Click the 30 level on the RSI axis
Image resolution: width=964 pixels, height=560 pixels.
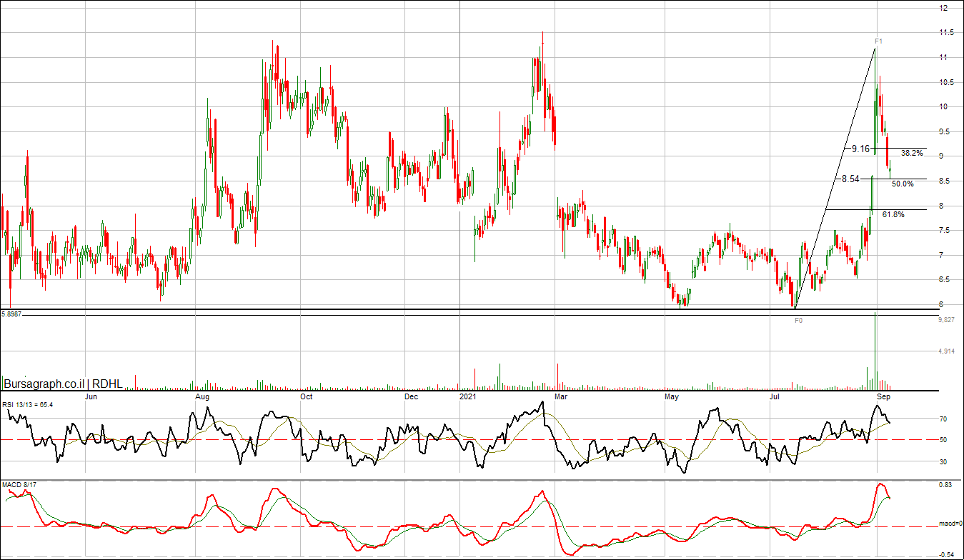click(943, 462)
